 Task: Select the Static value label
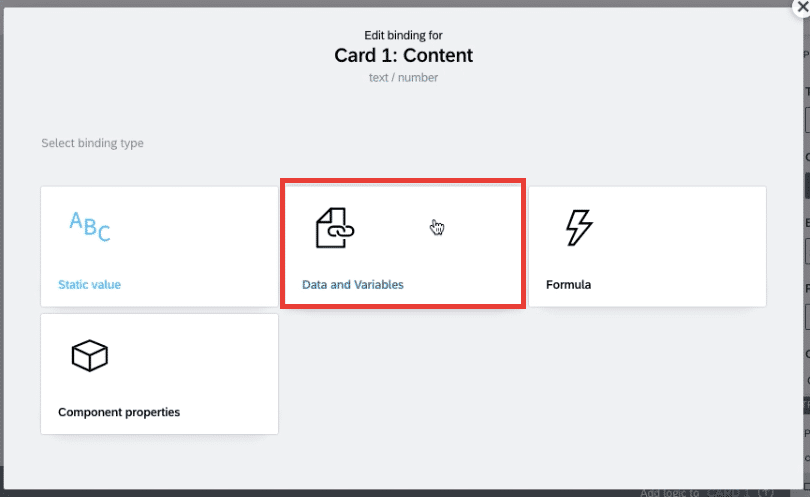click(x=89, y=285)
